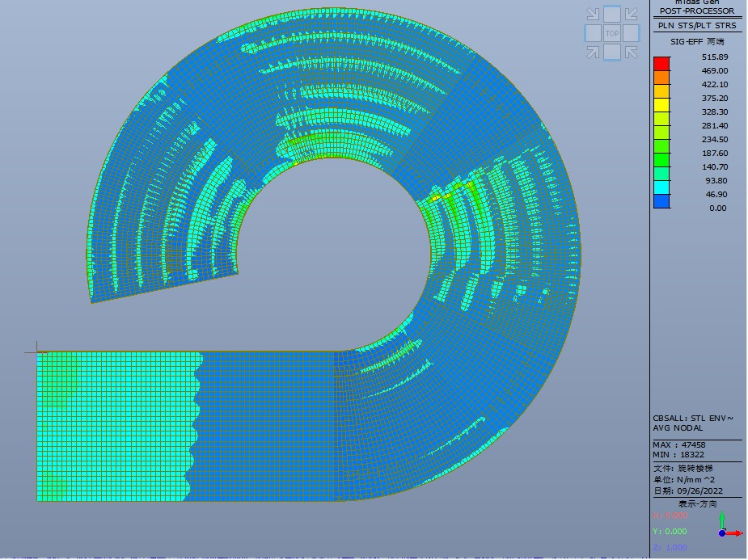Screen dimensions: 748x560
Task: Click the legend value 469.00
Action: point(715,70)
